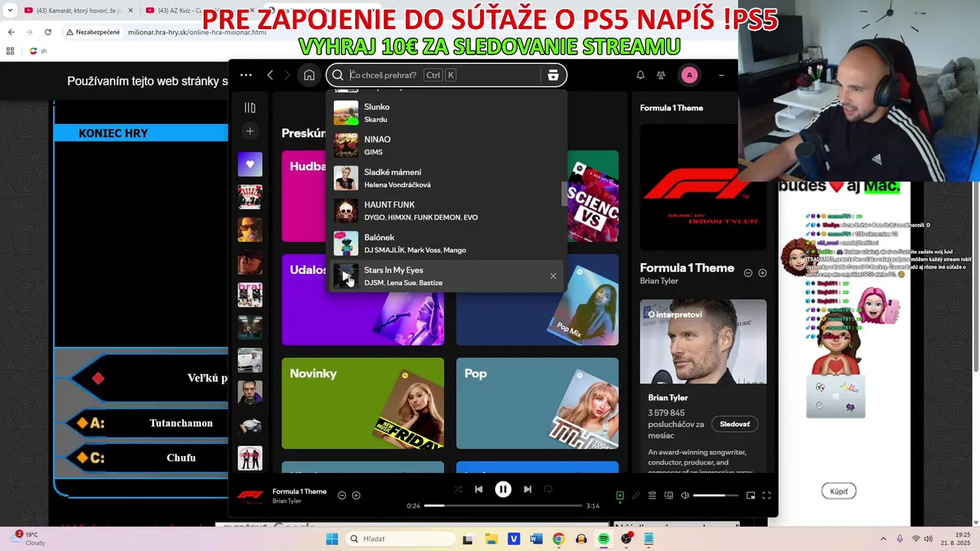This screenshot has width=980, height=551.
Task: Click plus icon beside Formula 1 Theme in player bar
Action: pyautogui.click(x=356, y=495)
